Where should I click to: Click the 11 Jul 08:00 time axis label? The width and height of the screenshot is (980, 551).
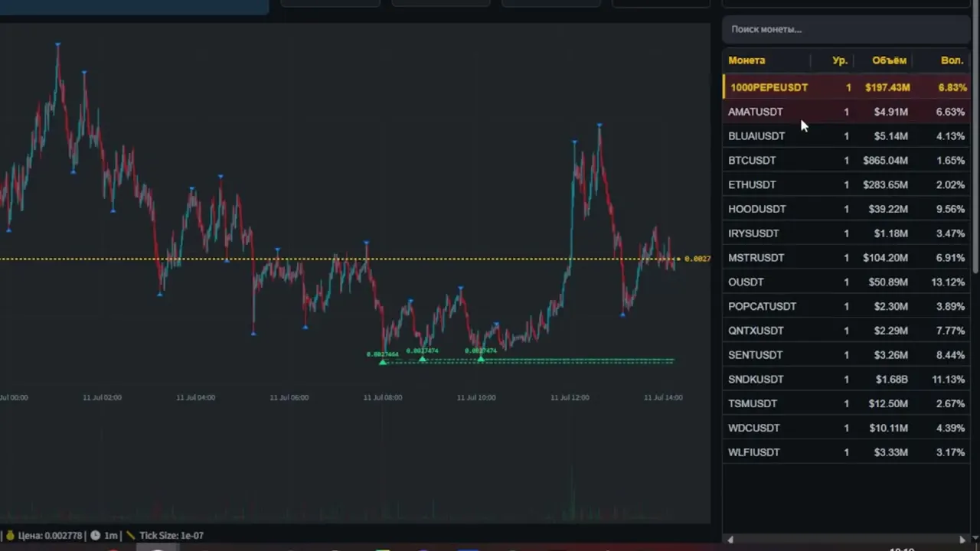(x=383, y=398)
